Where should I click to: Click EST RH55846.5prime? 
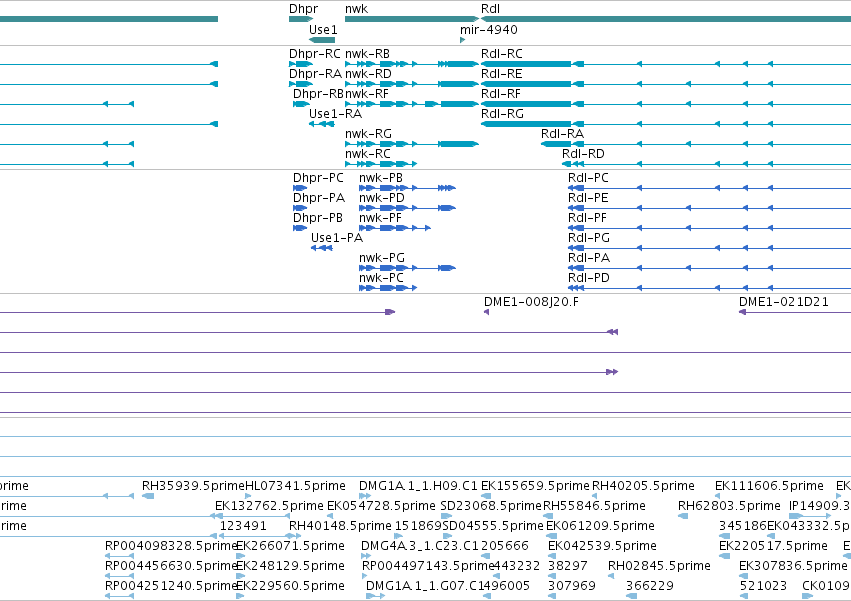coord(594,506)
